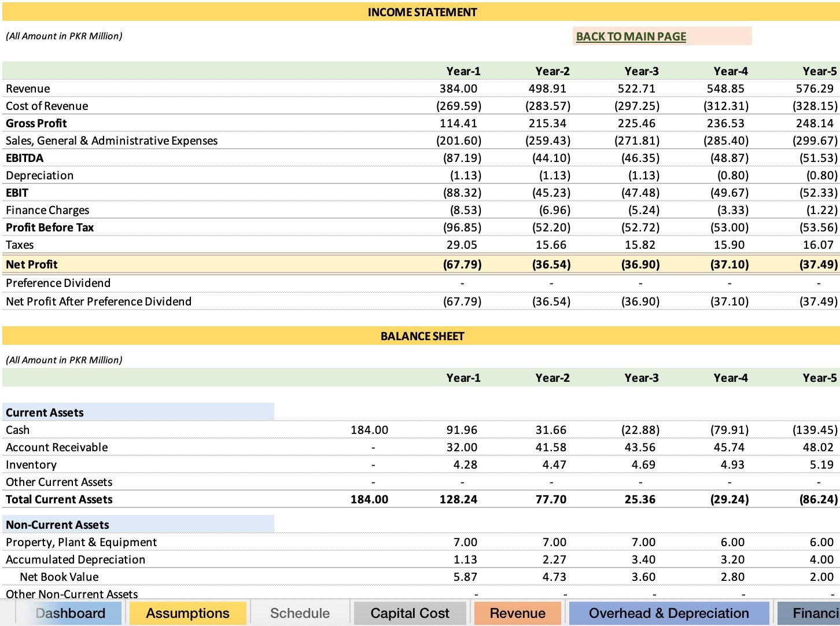This screenshot has width=840, height=626.
Task: Select the Current Assets section header
Action: click(x=138, y=412)
